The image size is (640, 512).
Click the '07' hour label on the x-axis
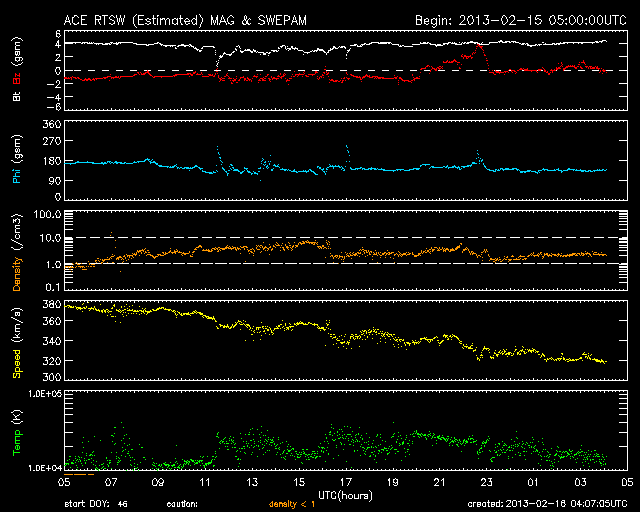pos(111,482)
